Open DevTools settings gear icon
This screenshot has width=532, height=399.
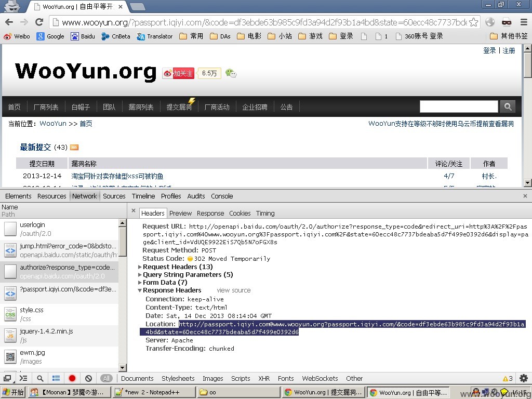pos(524,378)
